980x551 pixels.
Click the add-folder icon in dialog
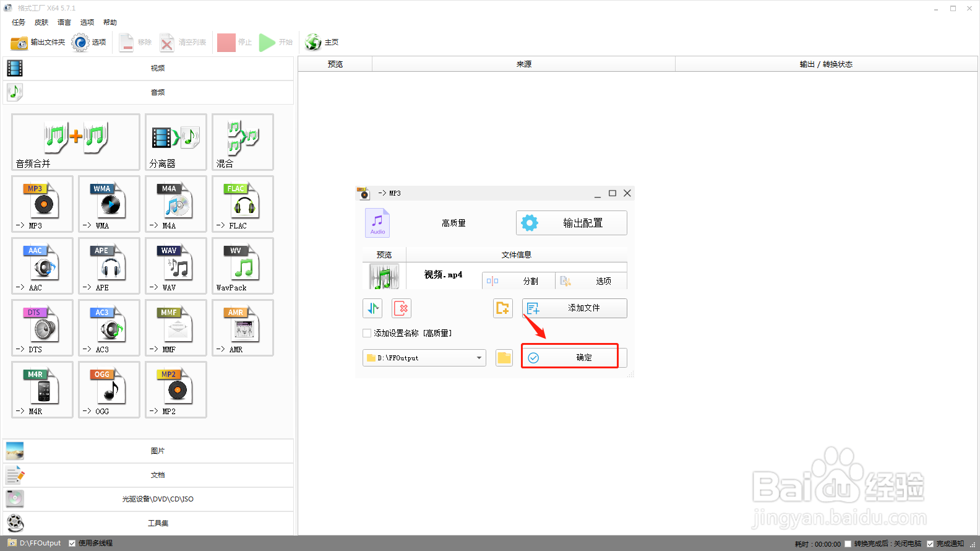coord(503,308)
